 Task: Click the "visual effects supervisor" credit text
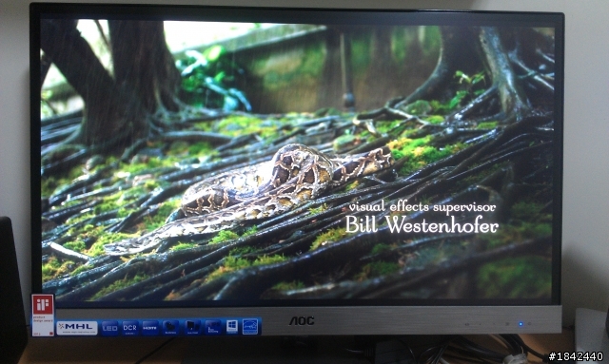point(422,207)
